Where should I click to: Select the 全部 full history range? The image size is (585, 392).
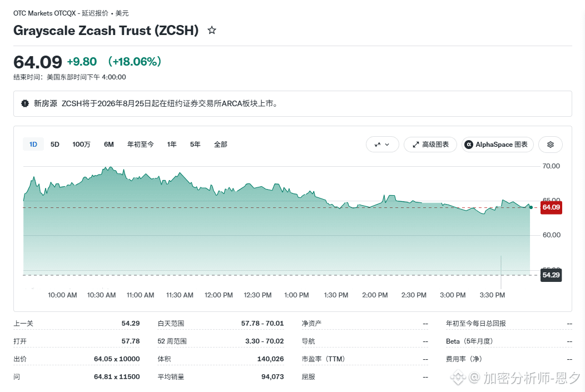click(221, 145)
